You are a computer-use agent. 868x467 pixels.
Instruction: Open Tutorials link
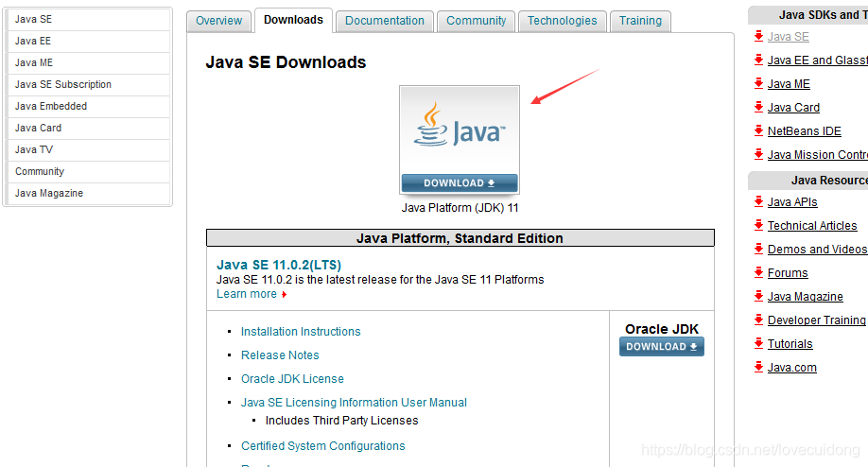coord(790,343)
